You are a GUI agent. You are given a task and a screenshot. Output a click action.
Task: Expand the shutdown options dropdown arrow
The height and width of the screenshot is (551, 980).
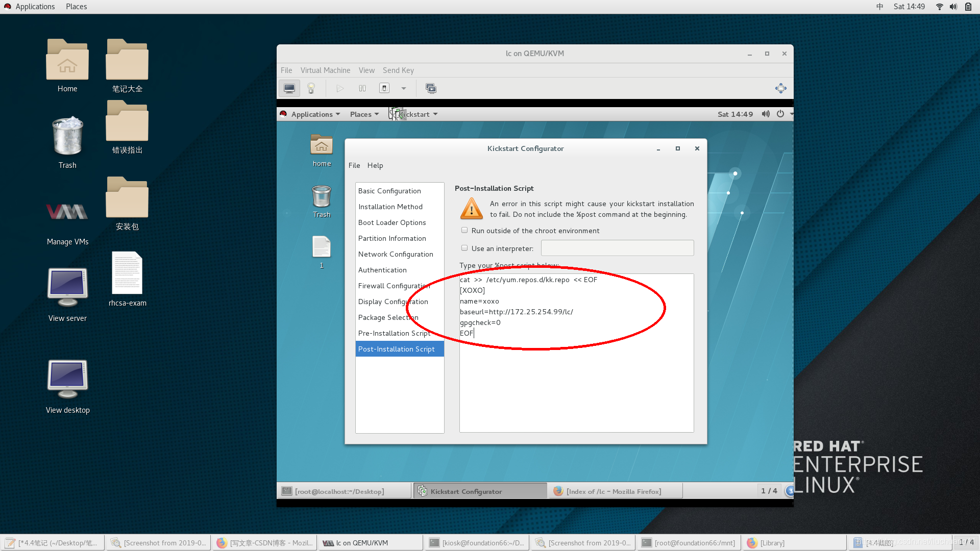[x=404, y=88]
